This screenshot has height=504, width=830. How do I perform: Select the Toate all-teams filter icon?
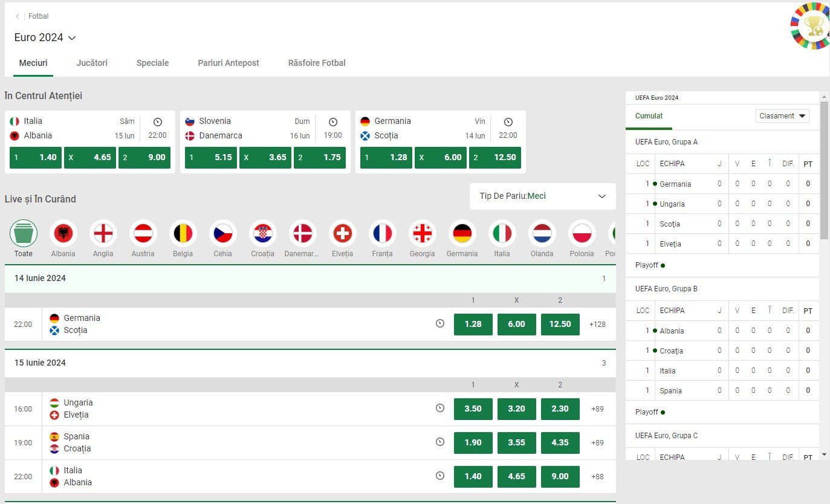24,233
